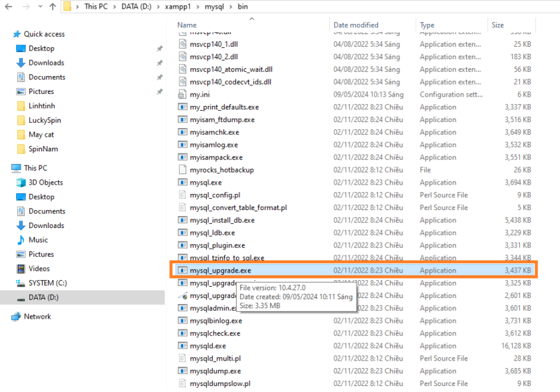Open the recent locations dropdown arrow

(39, 7)
